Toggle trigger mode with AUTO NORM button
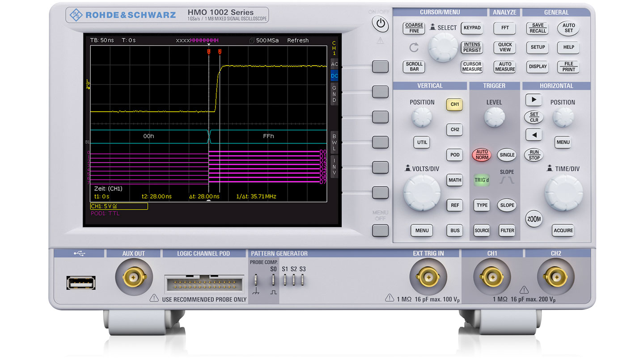The width and height of the screenshot is (644, 362). pos(482,155)
